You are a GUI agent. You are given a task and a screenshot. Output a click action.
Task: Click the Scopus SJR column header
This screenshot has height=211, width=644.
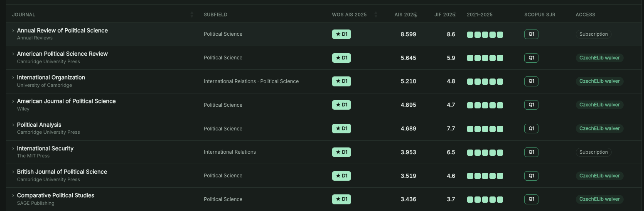coord(540,15)
